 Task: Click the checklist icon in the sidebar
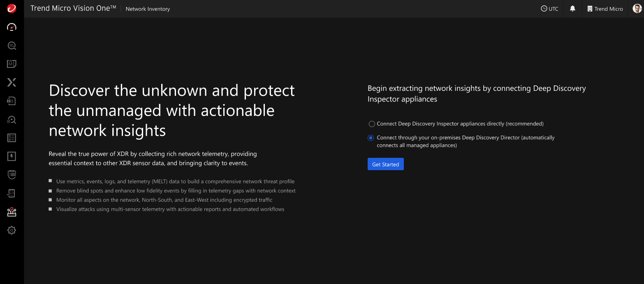(x=12, y=138)
